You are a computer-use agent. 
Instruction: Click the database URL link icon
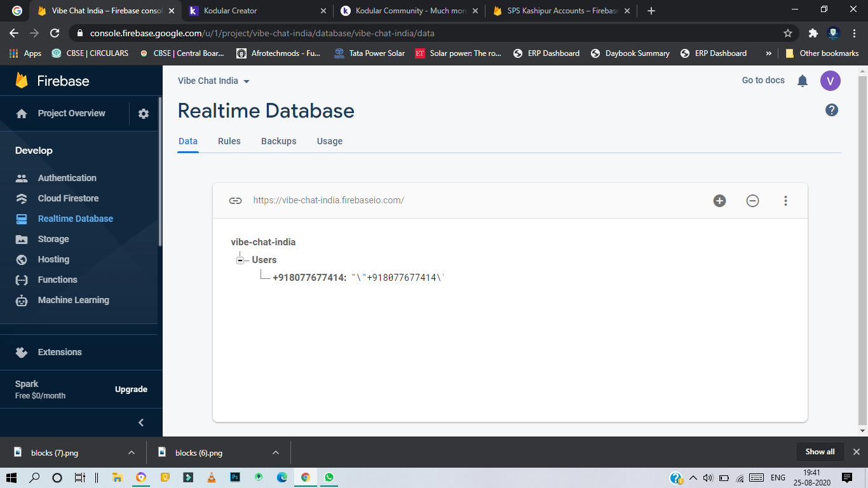click(235, 201)
